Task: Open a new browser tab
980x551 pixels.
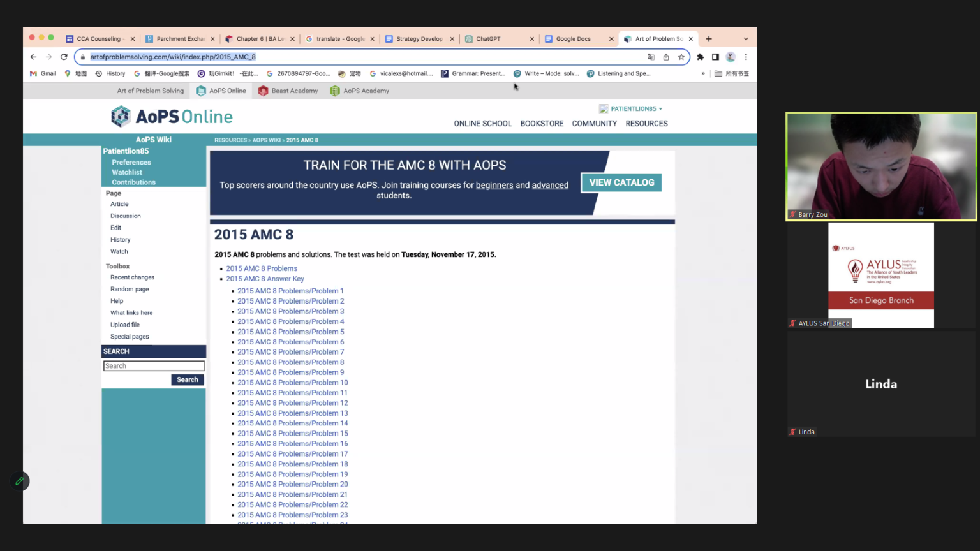Action: [709, 39]
